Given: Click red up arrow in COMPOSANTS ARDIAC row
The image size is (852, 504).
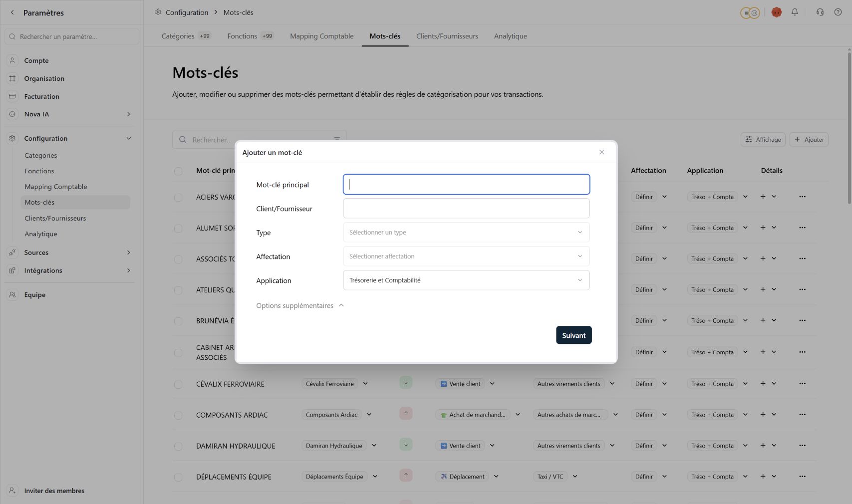Looking at the screenshot, I should 406,414.
